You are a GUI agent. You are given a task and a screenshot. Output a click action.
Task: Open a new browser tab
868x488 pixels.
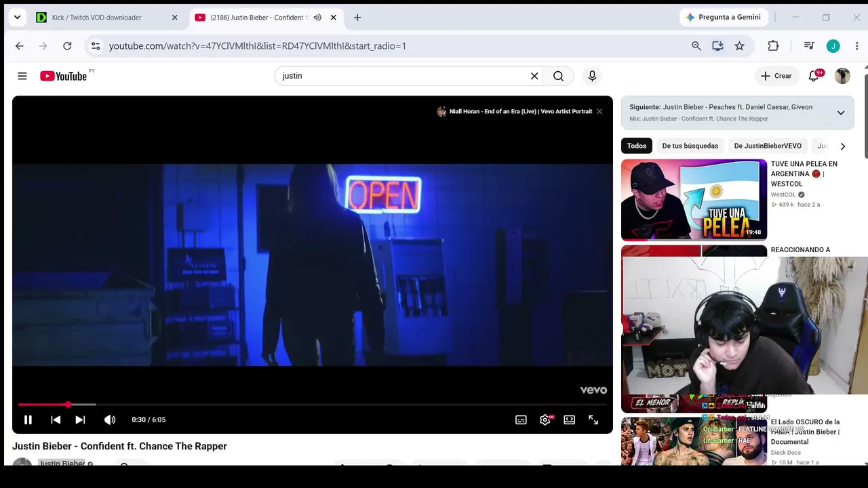tap(357, 18)
